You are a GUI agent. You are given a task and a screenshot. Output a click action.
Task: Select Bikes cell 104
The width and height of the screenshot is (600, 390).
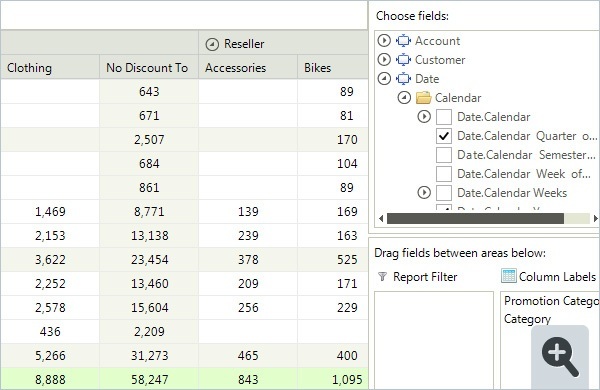pos(333,164)
